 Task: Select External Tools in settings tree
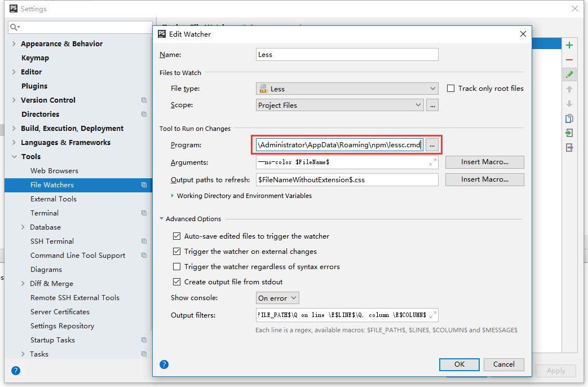[54, 199]
